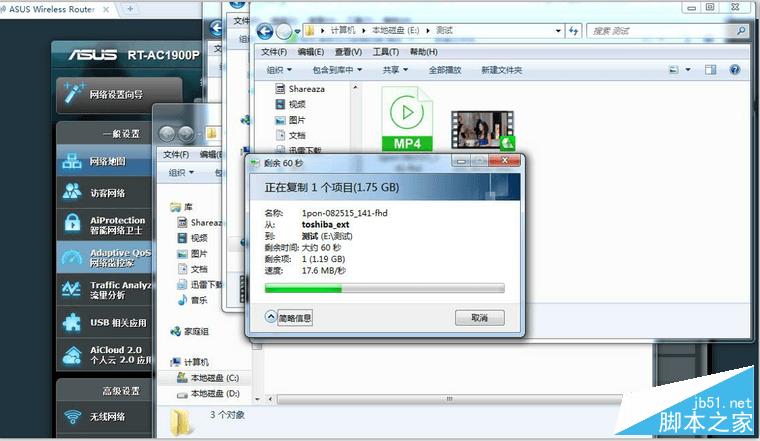Open Wireless settings wifi icon
The width and height of the screenshot is (760, 441).
(73, 416)
